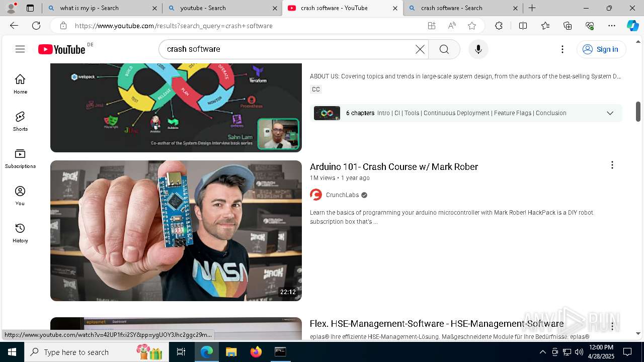The width and height of the screenshot is (644, 362).
Task: Open the notification center
Action: tap(627, 352)
